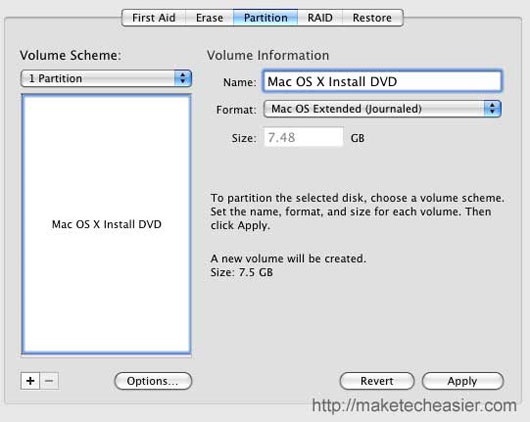Select the Mac OS X Install DVD partition block
The image size is (530, 422).
click(106, 224)
